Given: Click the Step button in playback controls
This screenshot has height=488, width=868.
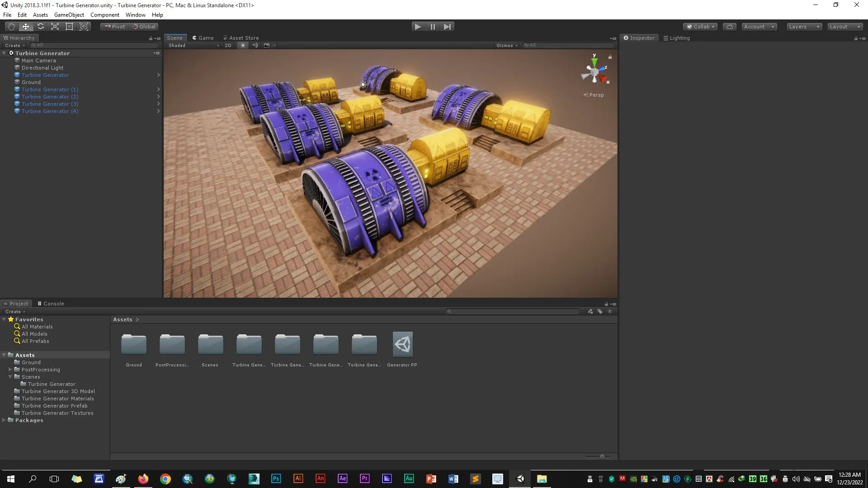Looking at the screenshot, I should 448,26.
